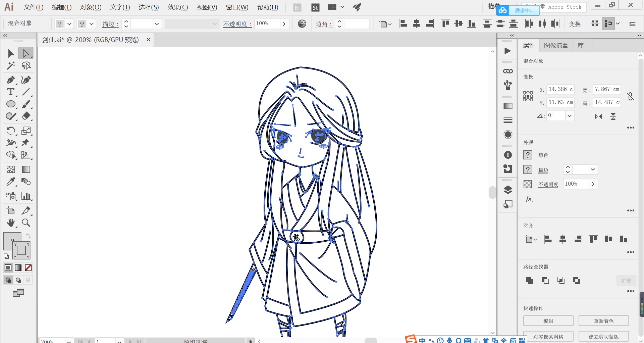Select the Eraser tool
Screen dimensions: 644x343
26,116
